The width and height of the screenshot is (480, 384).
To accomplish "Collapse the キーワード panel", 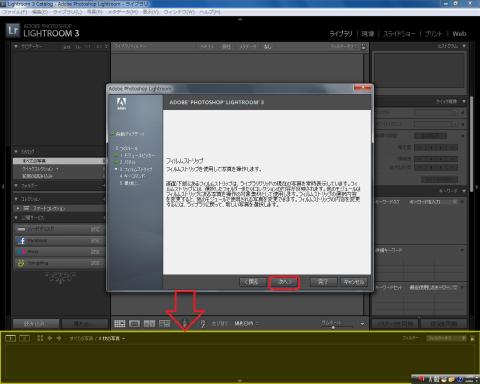I will pyautogui.click(x=464, y=191).
